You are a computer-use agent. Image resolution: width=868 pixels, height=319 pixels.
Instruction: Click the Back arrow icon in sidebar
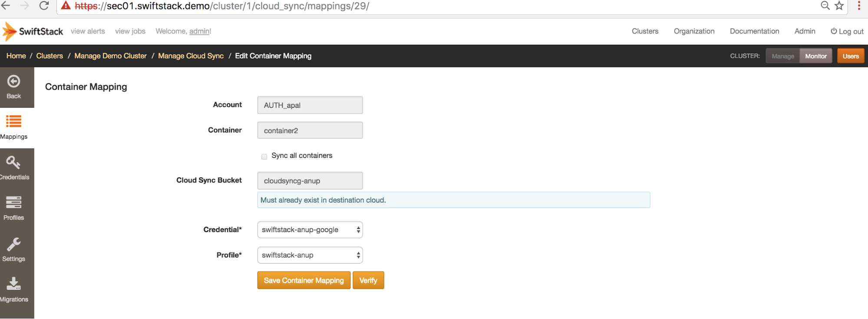13,81
